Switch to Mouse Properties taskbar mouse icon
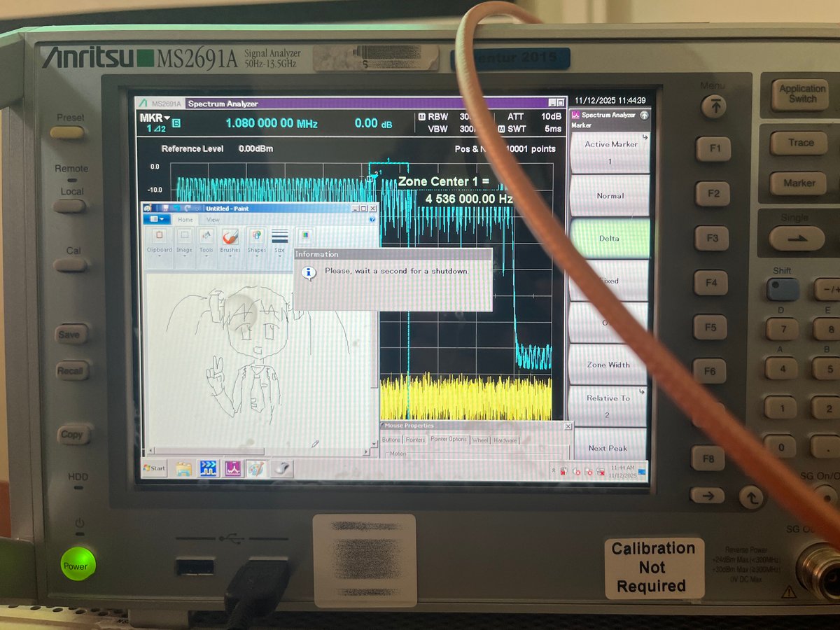Screen dimensions: 840x630 tap(281, 468)
